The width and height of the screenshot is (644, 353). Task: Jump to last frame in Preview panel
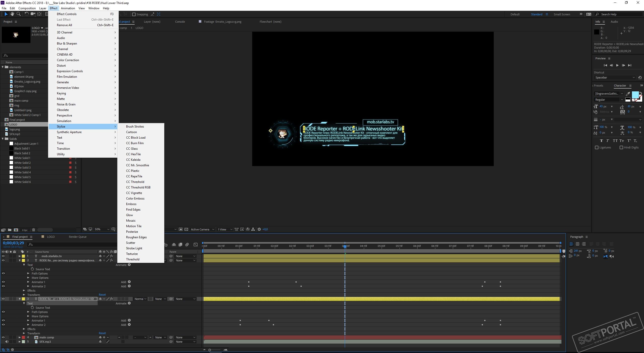630,65
